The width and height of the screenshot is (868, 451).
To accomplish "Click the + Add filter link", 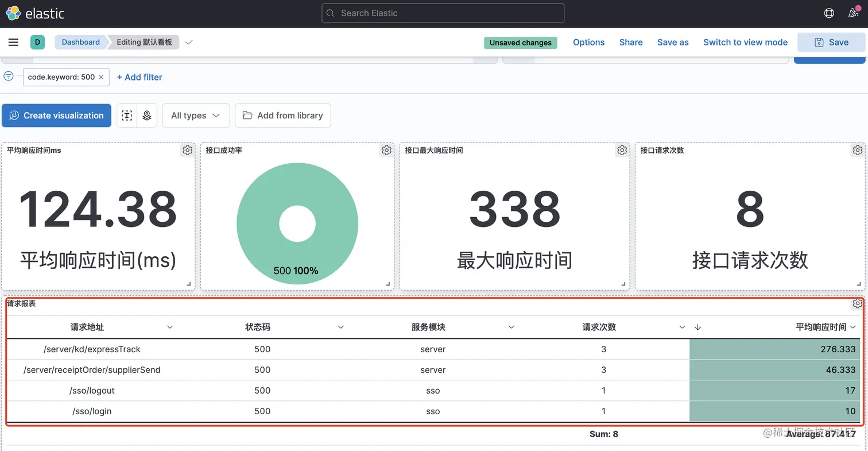I will (x=139, y=77).
